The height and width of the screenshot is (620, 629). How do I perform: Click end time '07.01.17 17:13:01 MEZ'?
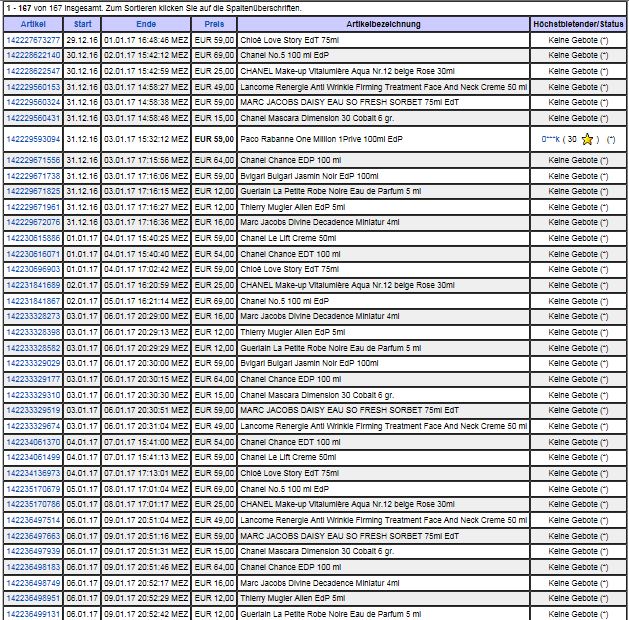pyautogui.click(x=146, y=473)
